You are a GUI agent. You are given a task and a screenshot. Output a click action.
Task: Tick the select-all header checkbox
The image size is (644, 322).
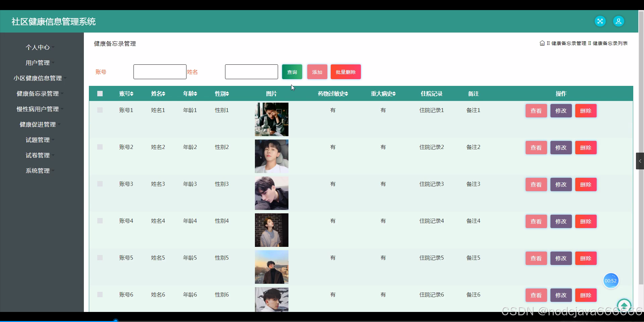click(100, 94)
